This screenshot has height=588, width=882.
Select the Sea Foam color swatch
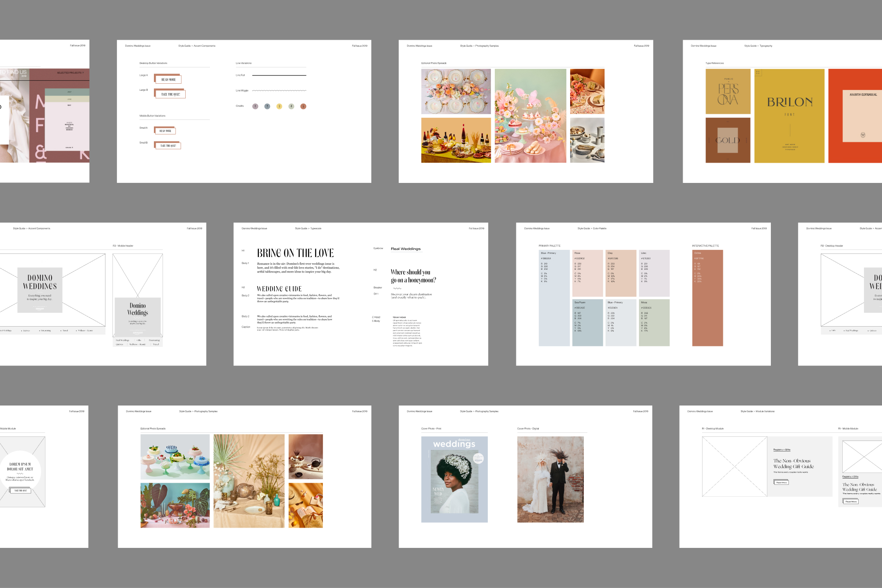(587, 323)
